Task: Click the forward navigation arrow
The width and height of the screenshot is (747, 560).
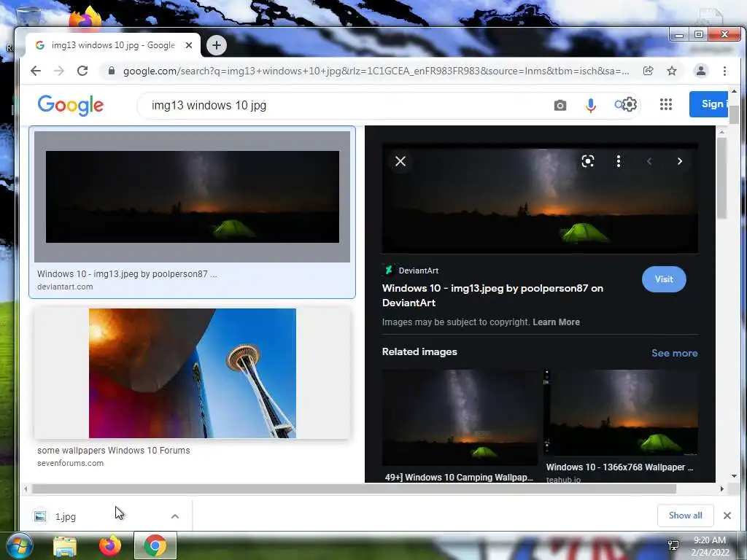Action: click(58, 71)
